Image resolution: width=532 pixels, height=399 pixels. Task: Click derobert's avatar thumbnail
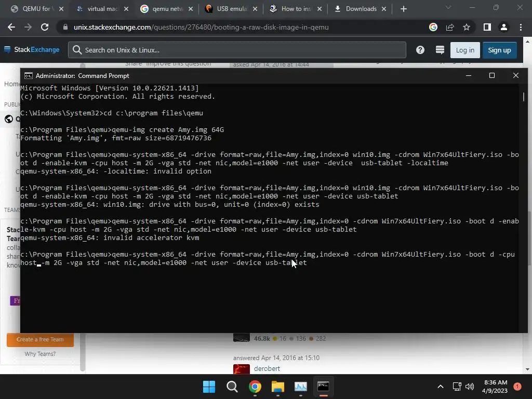[x=241, y=369]
